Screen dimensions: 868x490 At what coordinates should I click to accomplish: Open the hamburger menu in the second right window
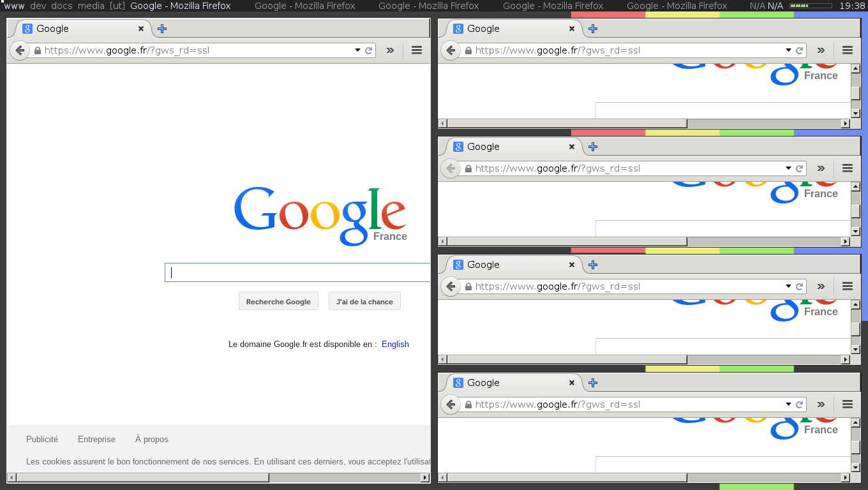coord(848,168)
